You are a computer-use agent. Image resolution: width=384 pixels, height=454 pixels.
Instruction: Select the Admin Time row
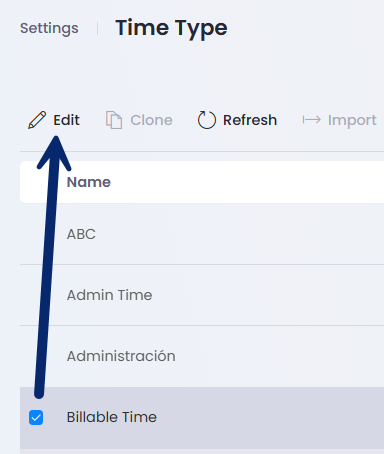(202, 295)
